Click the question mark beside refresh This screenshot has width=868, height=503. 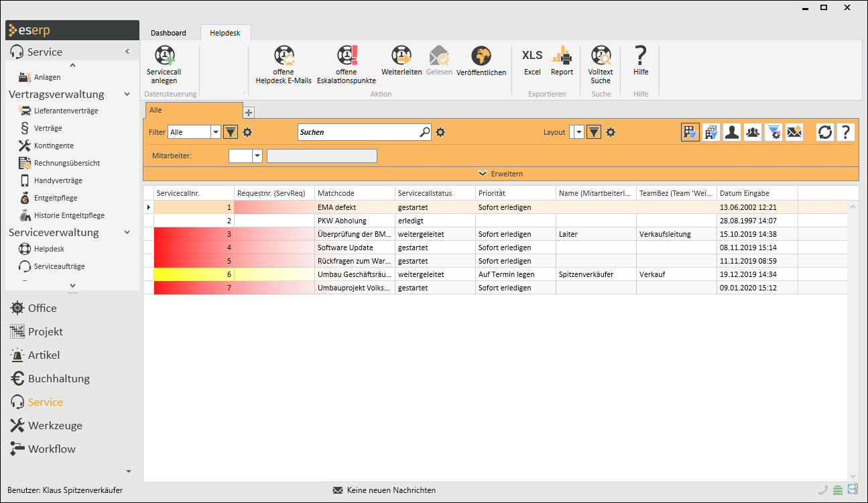[x=846, y=132]
